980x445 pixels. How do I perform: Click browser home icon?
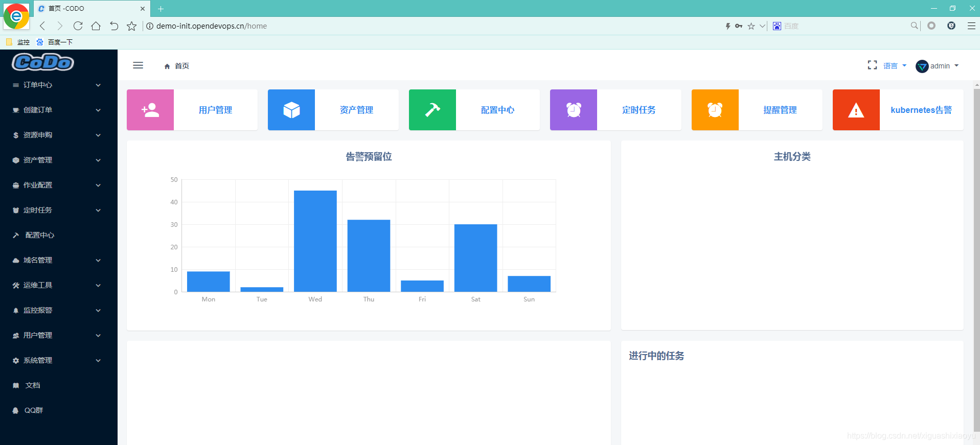96,26
